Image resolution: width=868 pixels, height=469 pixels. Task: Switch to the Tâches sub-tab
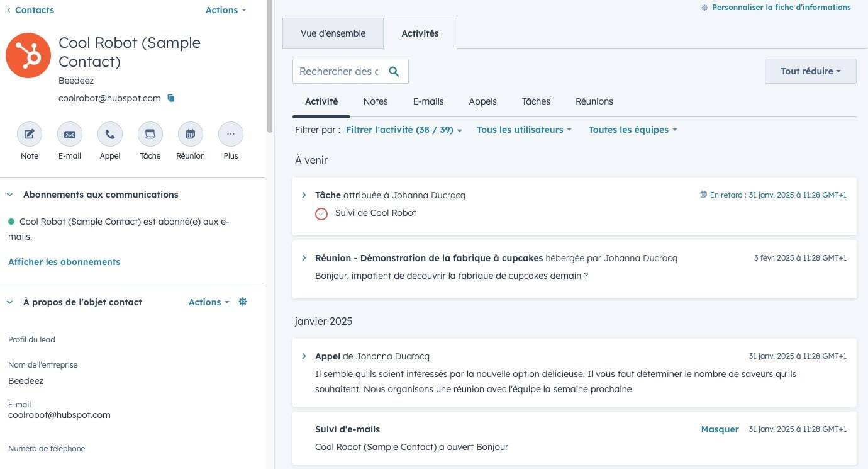tap(536, 101)
